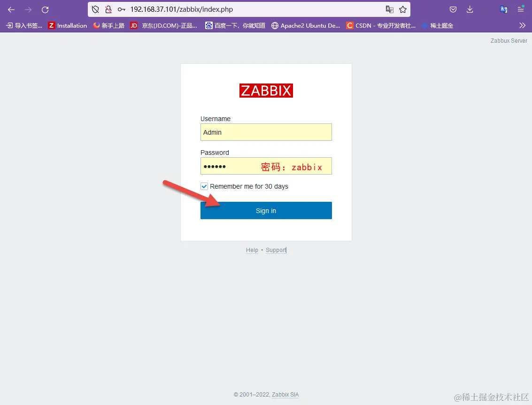Bookmark this page via the star icon
Viewport: 532px width, 405px height.
403,9
